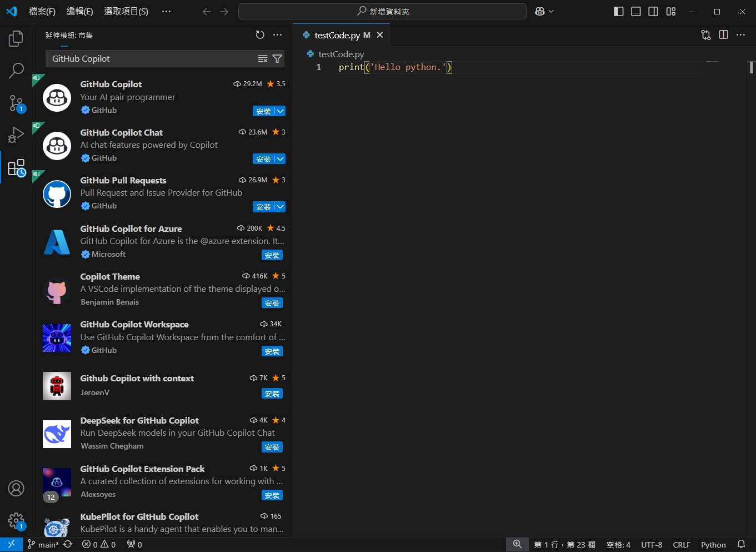This screenshot has height=552, width=756.
Task: Open the Run and Debug view
Action: 16,135
